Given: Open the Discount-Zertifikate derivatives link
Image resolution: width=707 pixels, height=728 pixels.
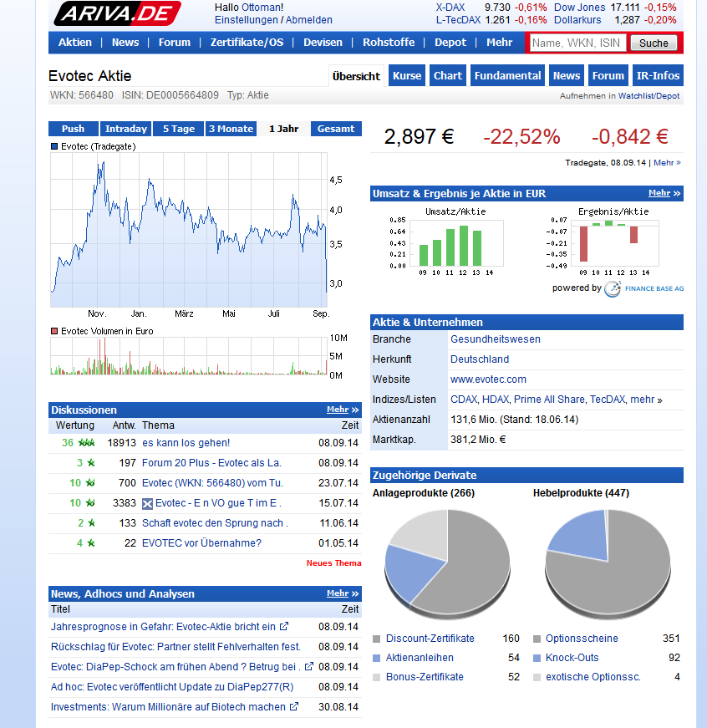Looking at the screenshot, I should tap(430, 639).
